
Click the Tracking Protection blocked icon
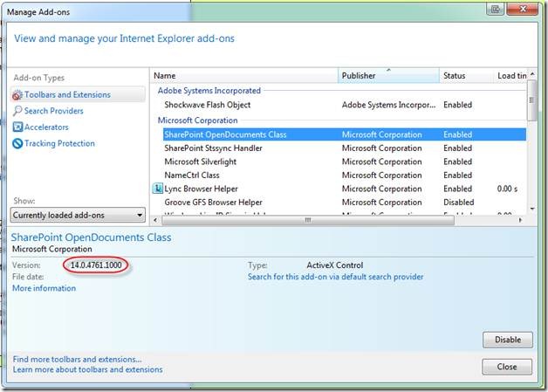pos(17,143)
